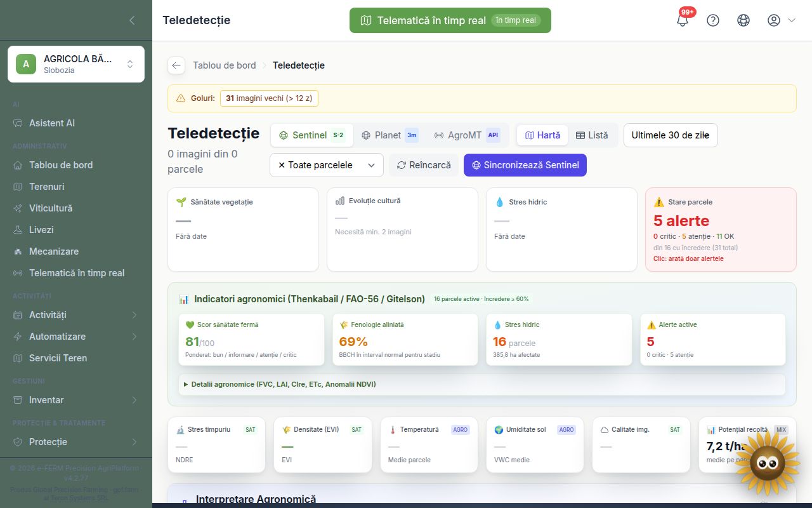The image size is (812, 508).
Task: Open Telematică în timp real in sidebar
Action: [76, 273]
